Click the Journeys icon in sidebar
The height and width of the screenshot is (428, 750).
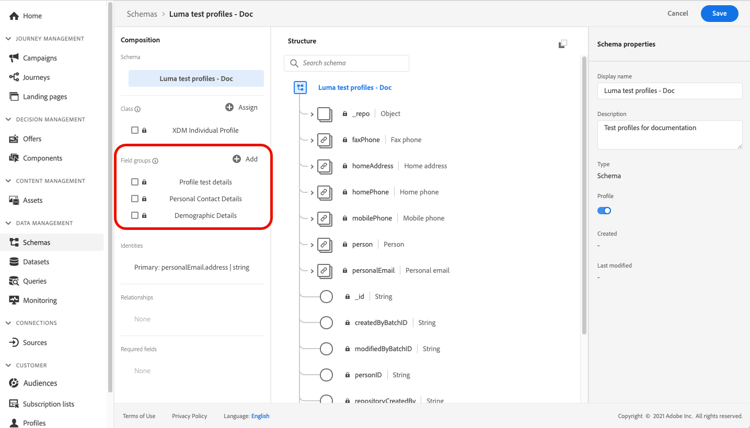click(x=14, y=77)
